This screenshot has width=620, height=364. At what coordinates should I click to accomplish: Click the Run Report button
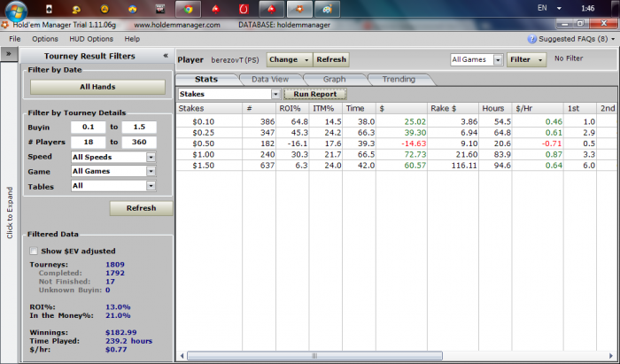(315, 94)
